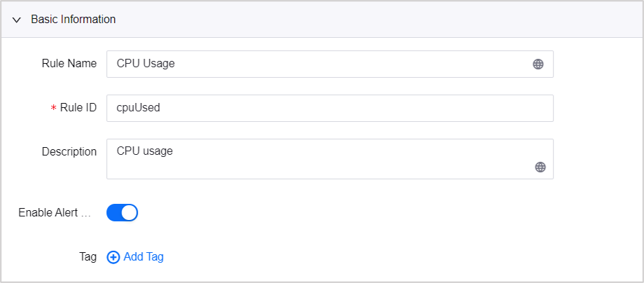Click the globe icon in Description box
The width and height of the screenshot is (644, 283).
(540, 167)
